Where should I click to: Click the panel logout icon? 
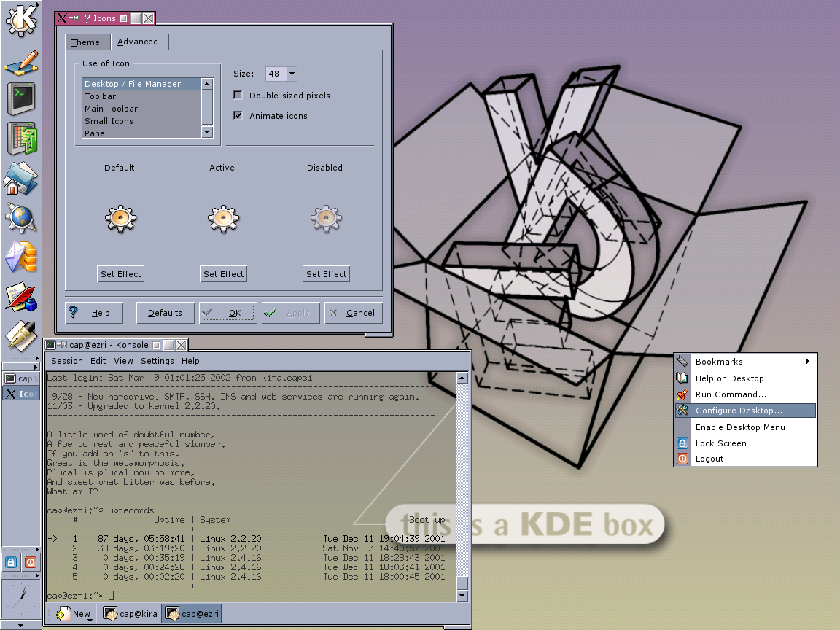point(30,562)
